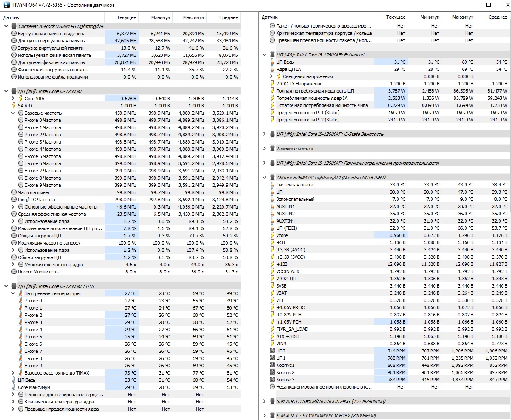The width and height of the screenshot is (511, 420).
Task: Click the 868 RPM Корпус1 current value
Action: pos(391,365)
